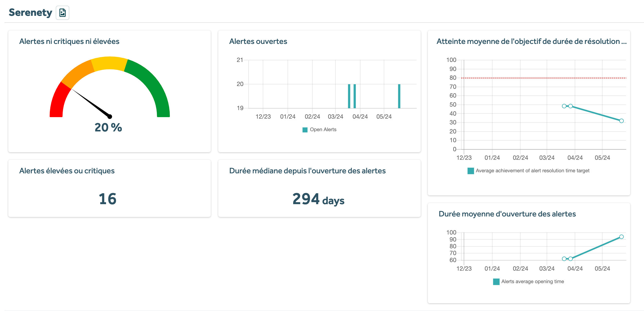Click Average achievement of alert resolution label
644x311 pixels.
click(532, 171)
